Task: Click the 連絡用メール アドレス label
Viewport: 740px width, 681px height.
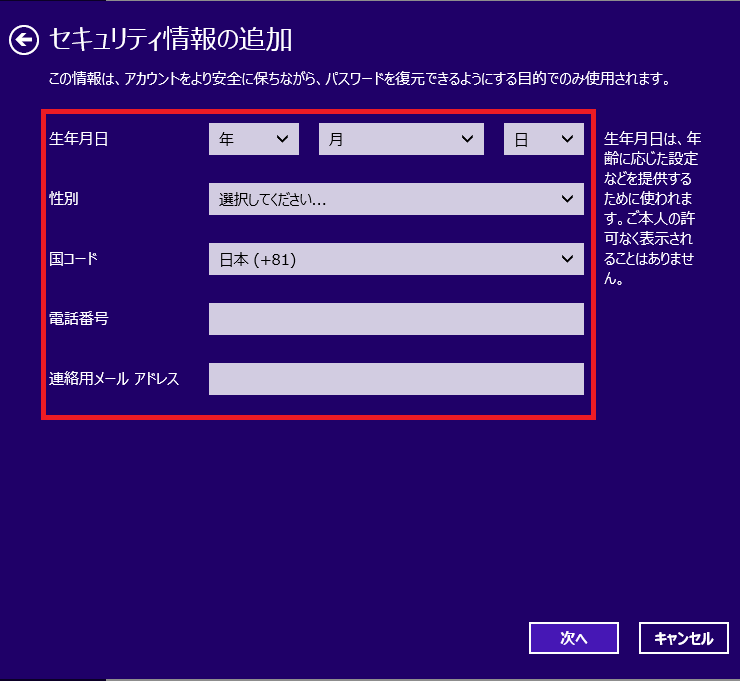Action: click(x=114, y=378)
